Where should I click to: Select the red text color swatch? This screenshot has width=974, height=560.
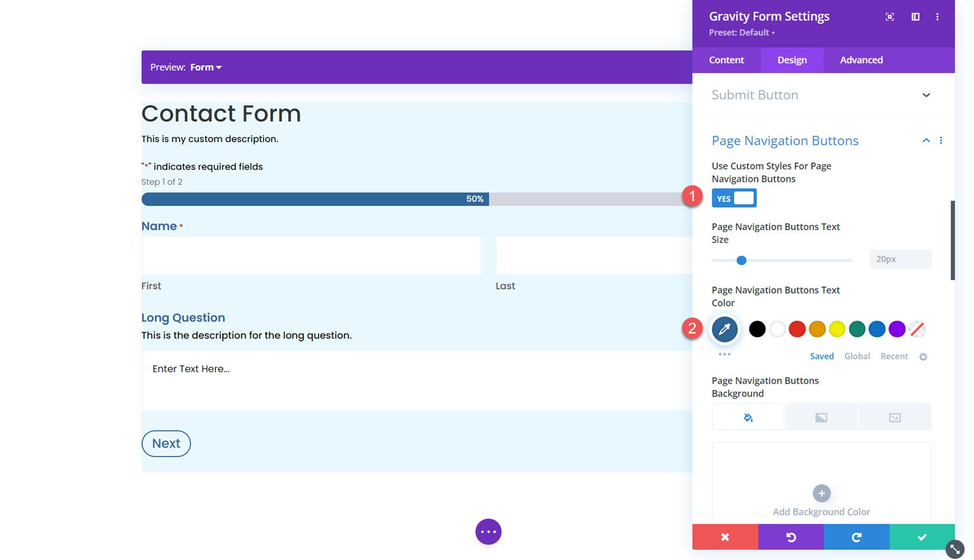pos(797,329)
